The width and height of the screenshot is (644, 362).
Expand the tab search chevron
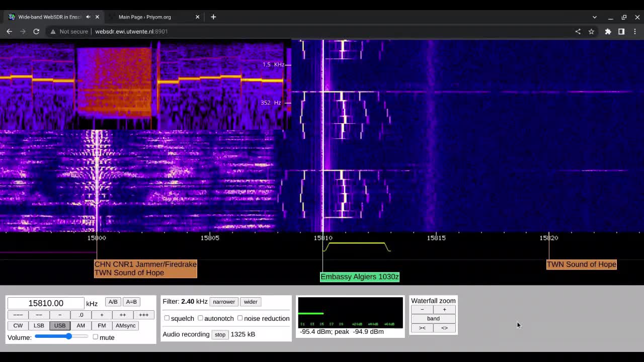(594, 17)
